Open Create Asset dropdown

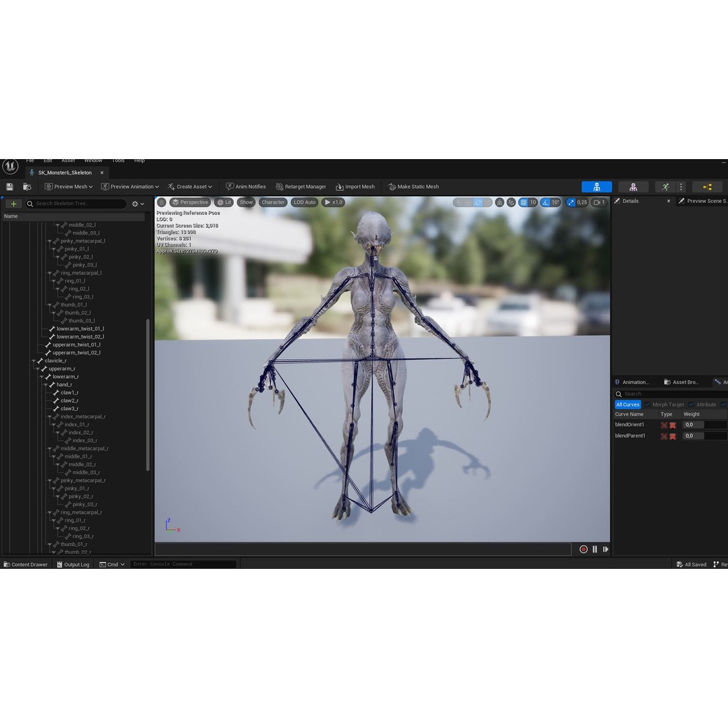click(190, 187)
